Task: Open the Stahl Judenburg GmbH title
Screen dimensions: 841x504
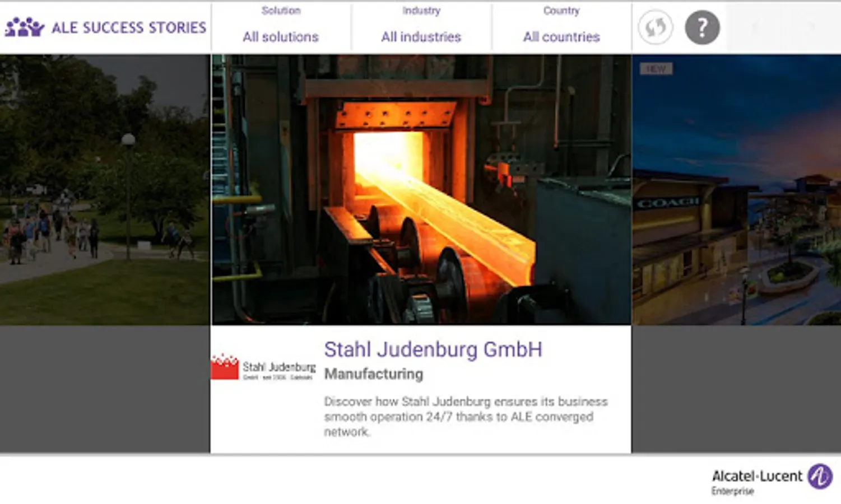Action: coord(433,349)
